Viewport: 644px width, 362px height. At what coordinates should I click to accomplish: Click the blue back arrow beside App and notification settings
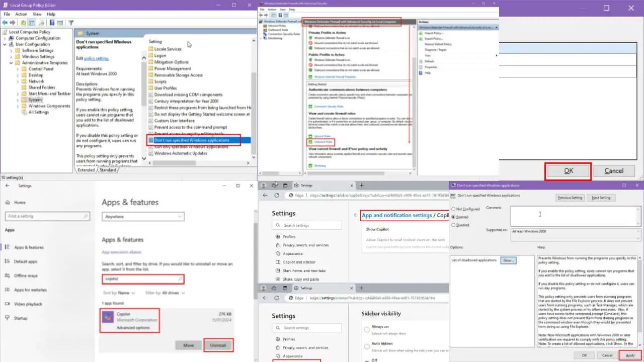point(356,215)
